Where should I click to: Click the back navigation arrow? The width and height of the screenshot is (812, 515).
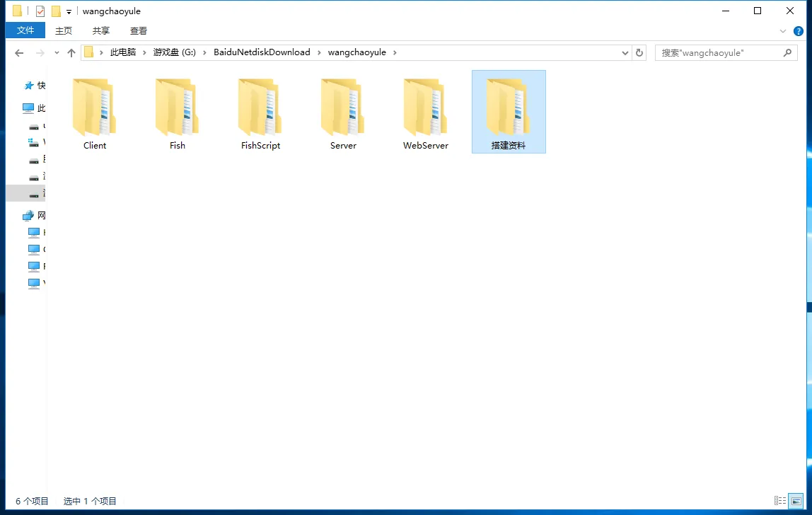[x=19, y=52]
